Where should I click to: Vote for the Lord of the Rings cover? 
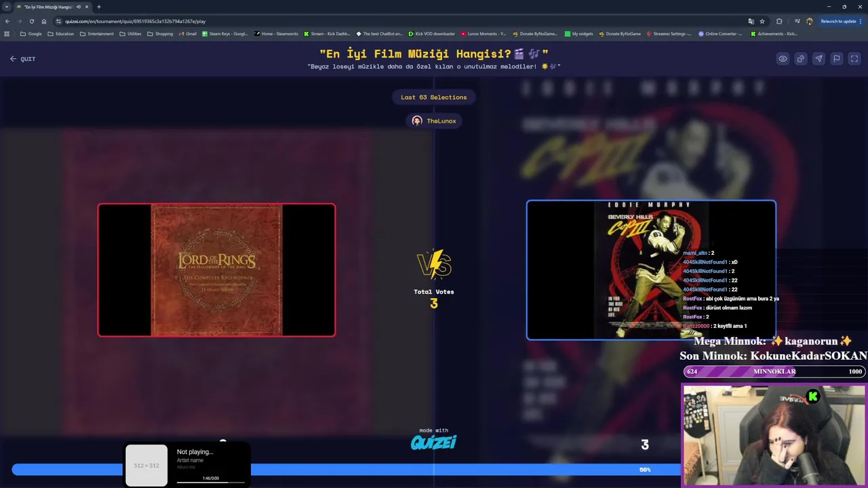[x=216, y=270]
